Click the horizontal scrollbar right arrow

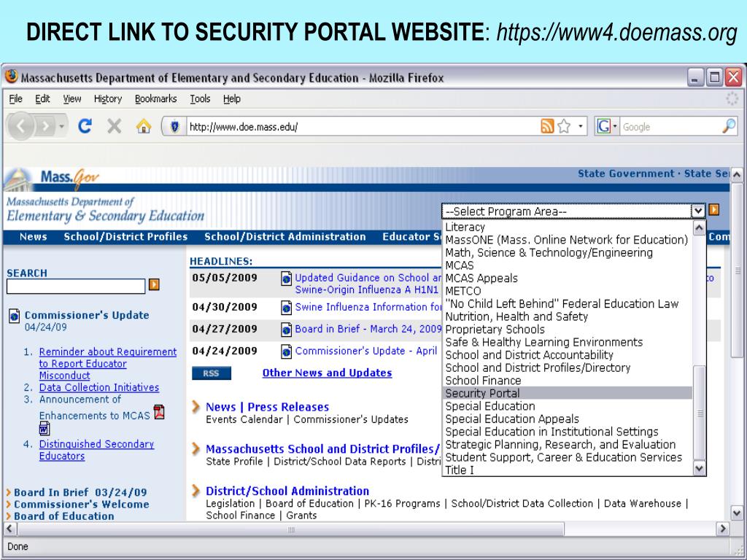pos(723,529)
